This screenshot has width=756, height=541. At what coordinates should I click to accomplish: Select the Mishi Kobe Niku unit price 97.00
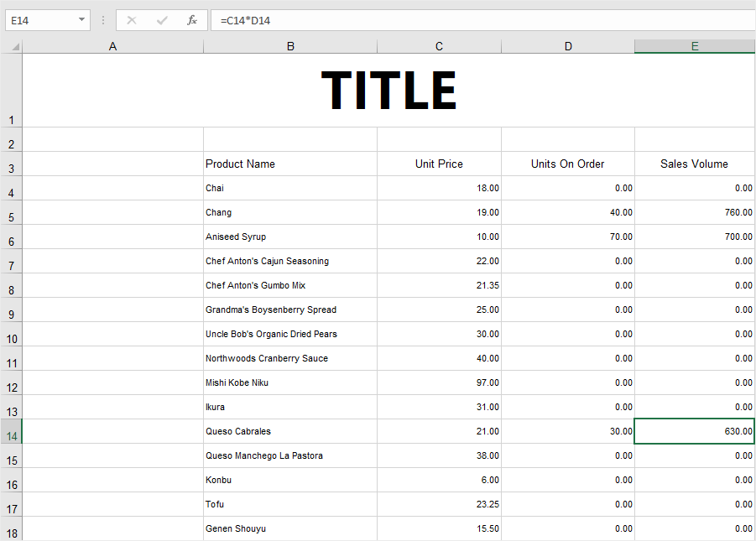tap(439, 383)
